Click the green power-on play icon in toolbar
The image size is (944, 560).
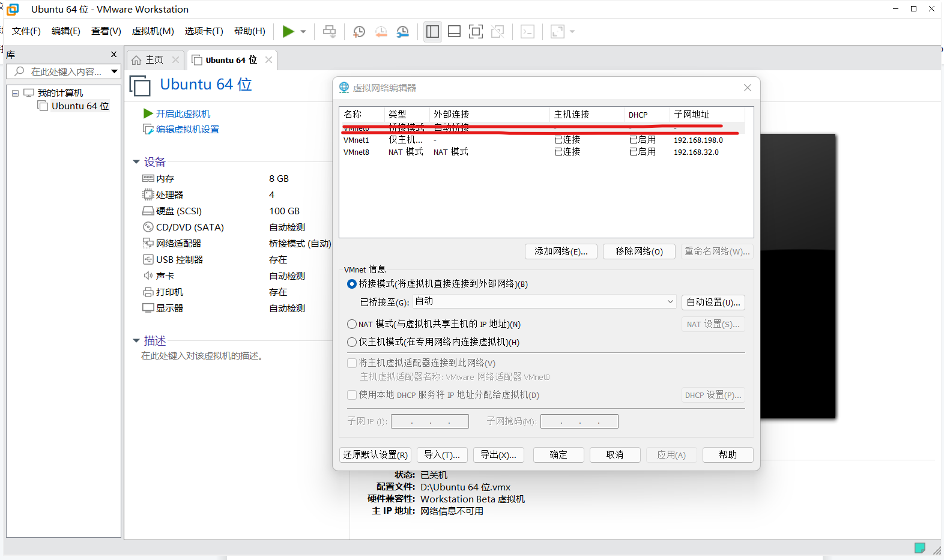coord(288,31)
